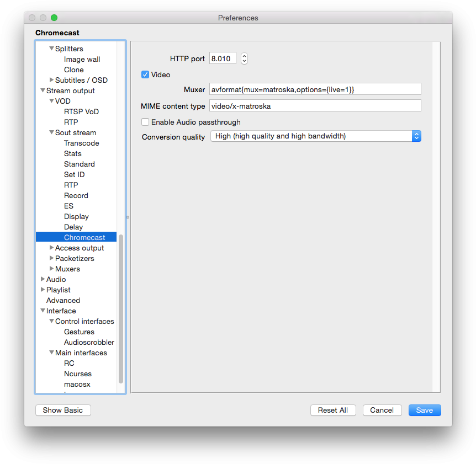Enable Audio passthrough checkbox
The height and width of the screenshot is (464, 476).
145,122
